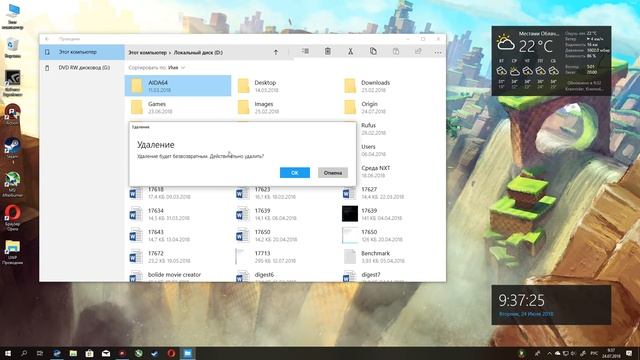Screen dimensions: 640x360
Task: Click Локальный диск (D:) in the breadcrumb
Action: coord(198,53)
